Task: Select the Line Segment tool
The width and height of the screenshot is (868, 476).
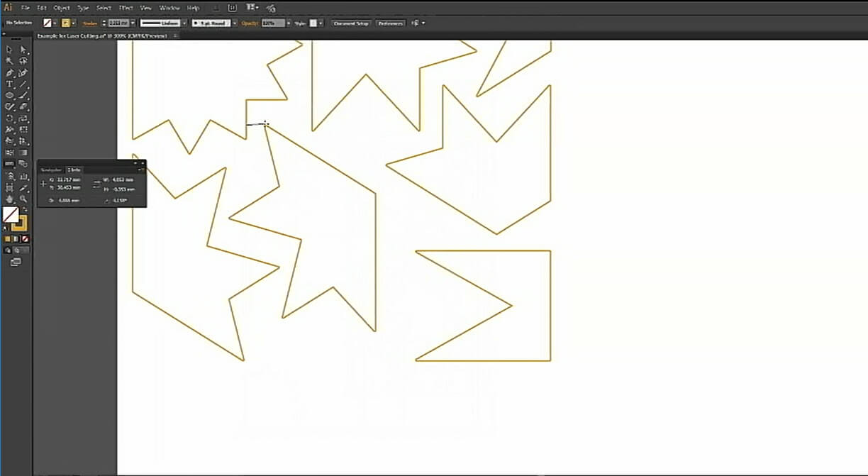Action: (23, 84)
